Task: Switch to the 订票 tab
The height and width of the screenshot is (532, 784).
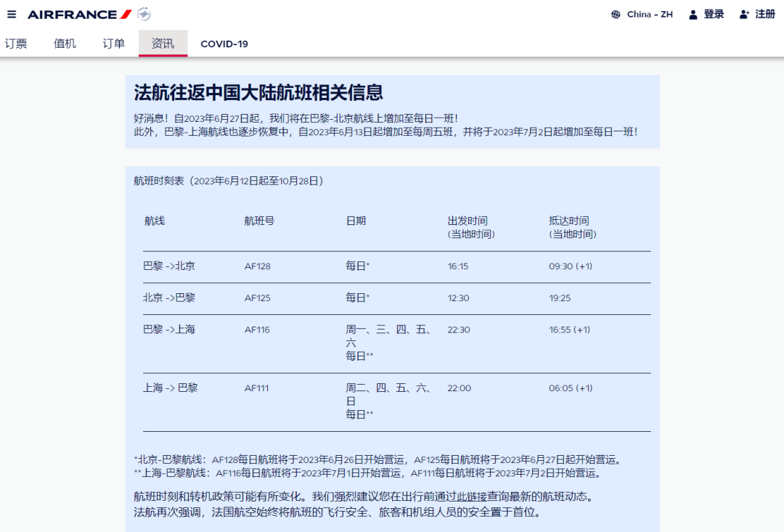Action: point(16,44)
